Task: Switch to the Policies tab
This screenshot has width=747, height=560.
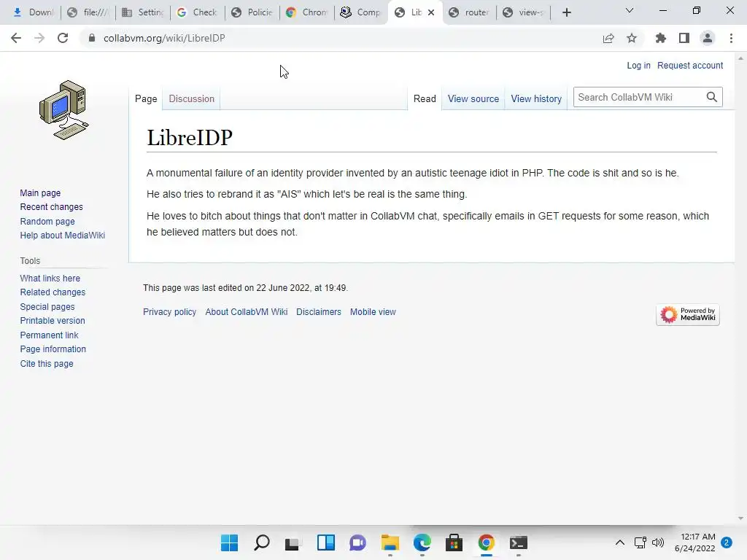Action: pos(252,12)
